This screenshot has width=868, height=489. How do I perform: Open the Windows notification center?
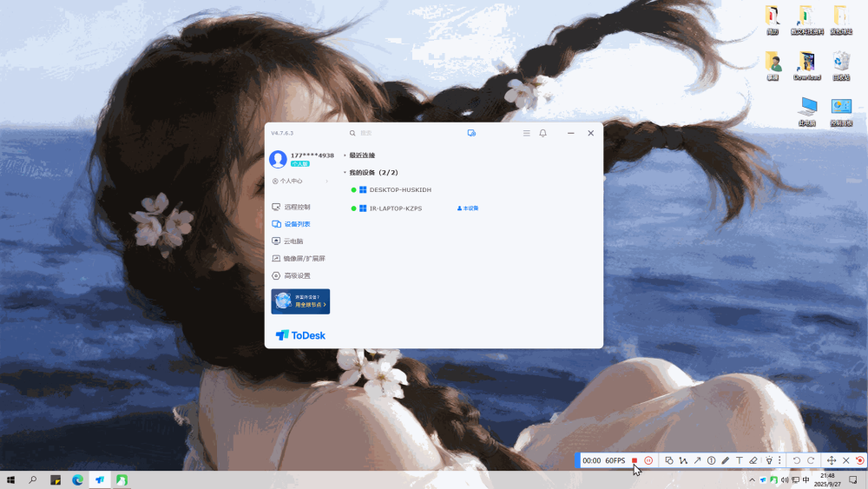coord(853,480)
